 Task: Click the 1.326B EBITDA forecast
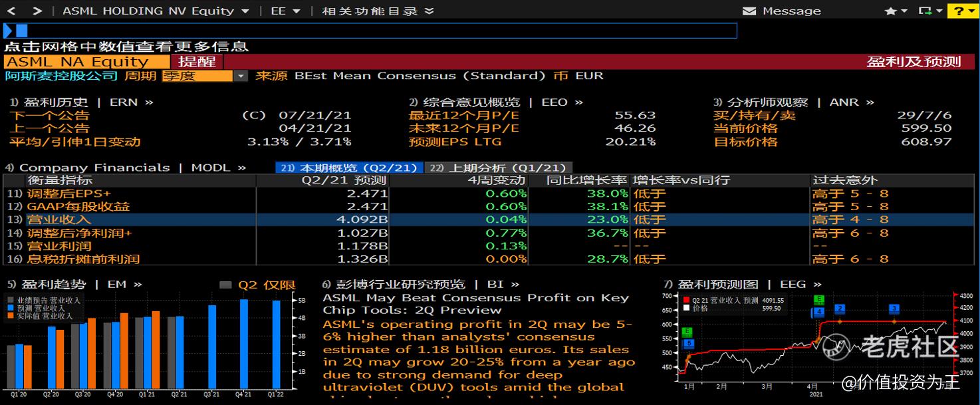[362, 259]
